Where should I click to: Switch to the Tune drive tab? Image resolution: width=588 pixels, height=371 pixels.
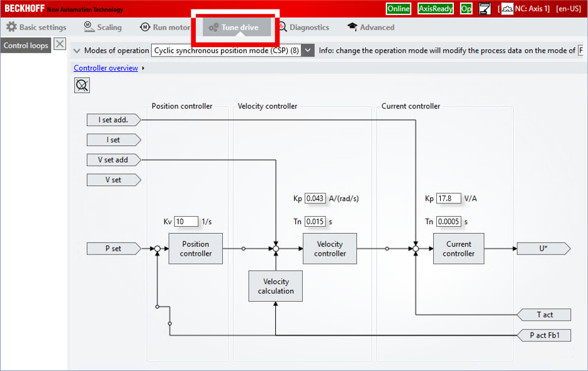237,27
